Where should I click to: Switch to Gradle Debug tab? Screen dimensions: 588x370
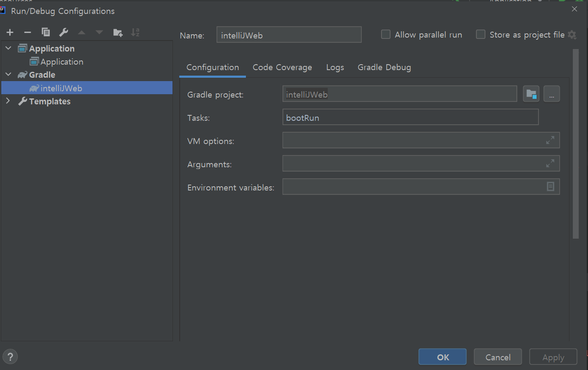click(x=384, y=68)
